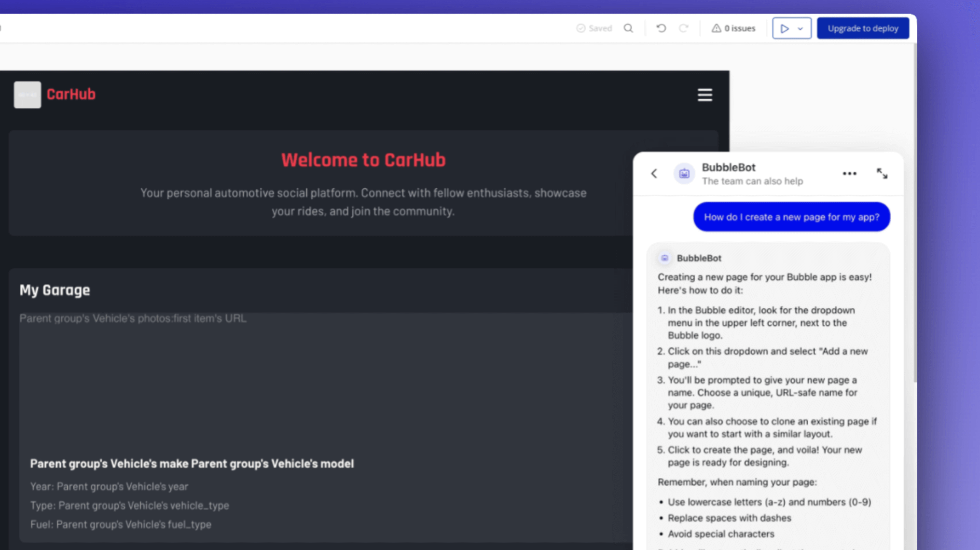Click the small BubbleBot avatar beside its reply
This screenshot has height=550, width=980.
click(x=664, y=258)
